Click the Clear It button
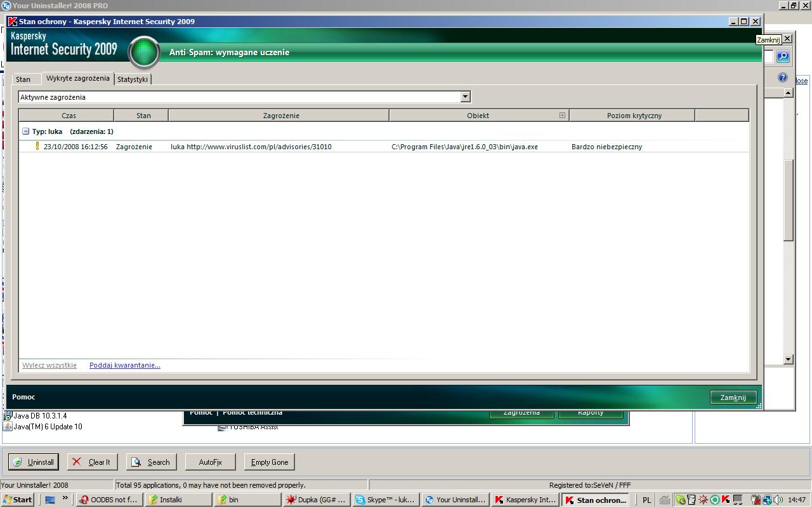 click(93, 462)
